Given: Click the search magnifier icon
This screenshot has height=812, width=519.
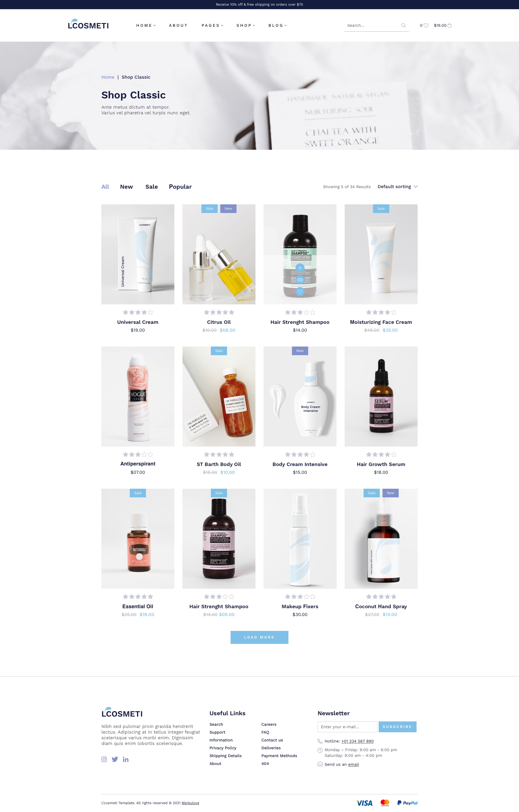Looking at the screenshot, I should click(x=403, y=25).
